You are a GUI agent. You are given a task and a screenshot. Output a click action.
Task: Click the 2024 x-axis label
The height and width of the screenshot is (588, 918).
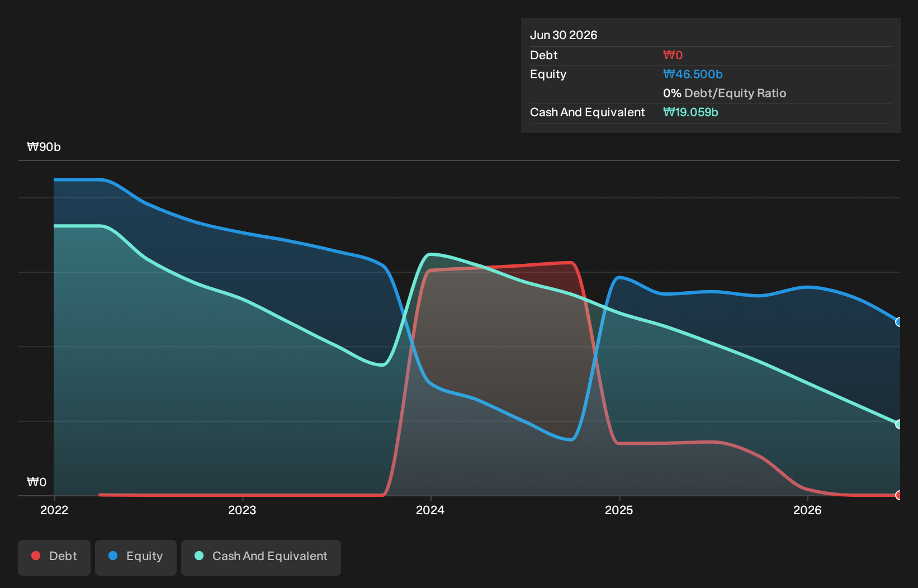430,510
